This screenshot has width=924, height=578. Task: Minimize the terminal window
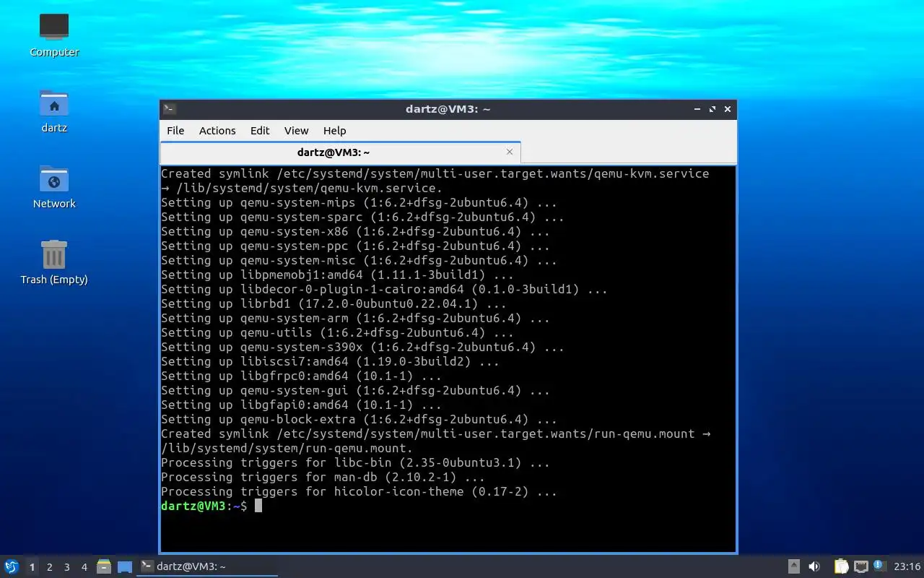(697, 109)
